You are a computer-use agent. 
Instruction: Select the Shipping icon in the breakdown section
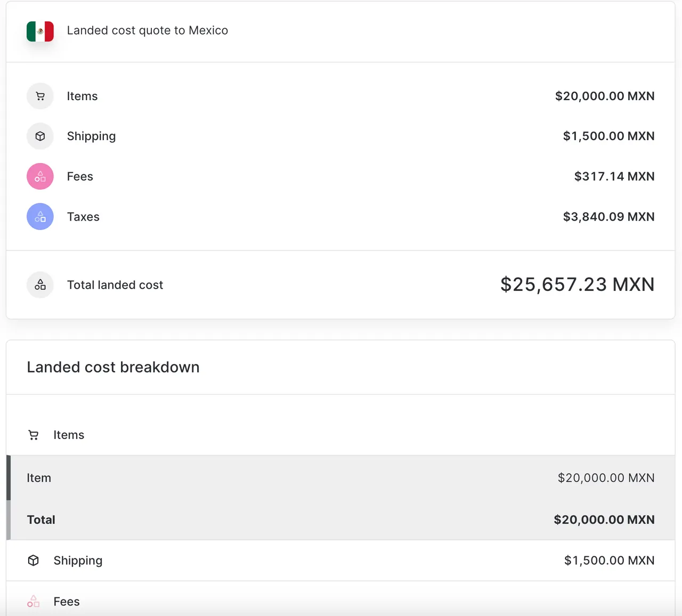33,560
